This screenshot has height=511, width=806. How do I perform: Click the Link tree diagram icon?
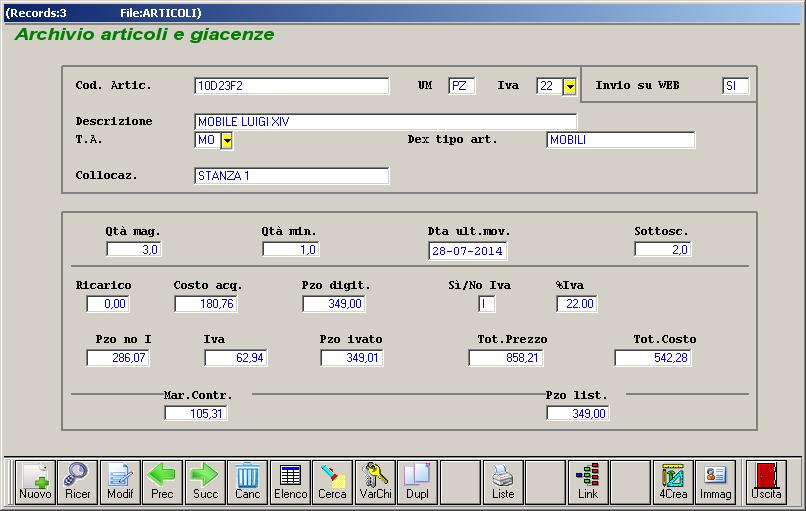[x=588, y=482]
